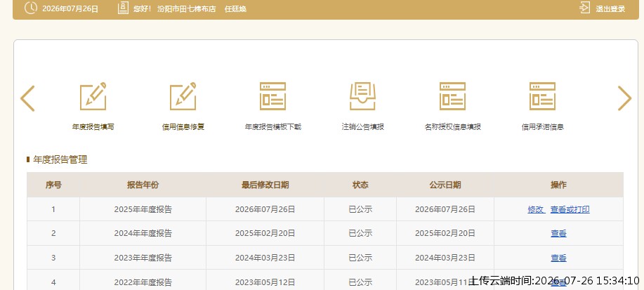Click the clock icon beside the date

[31, 8]
